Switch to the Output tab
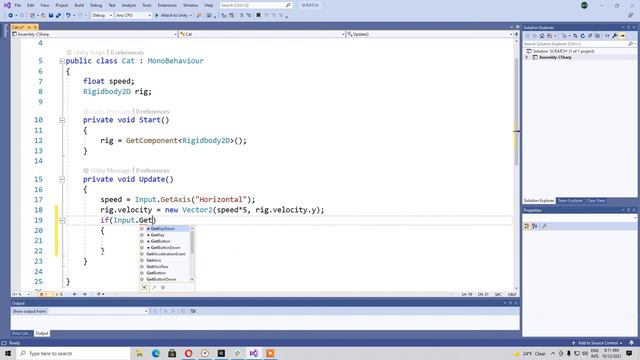Image resolution: width=640 pixels, height=360 pixels. [42, 333]
